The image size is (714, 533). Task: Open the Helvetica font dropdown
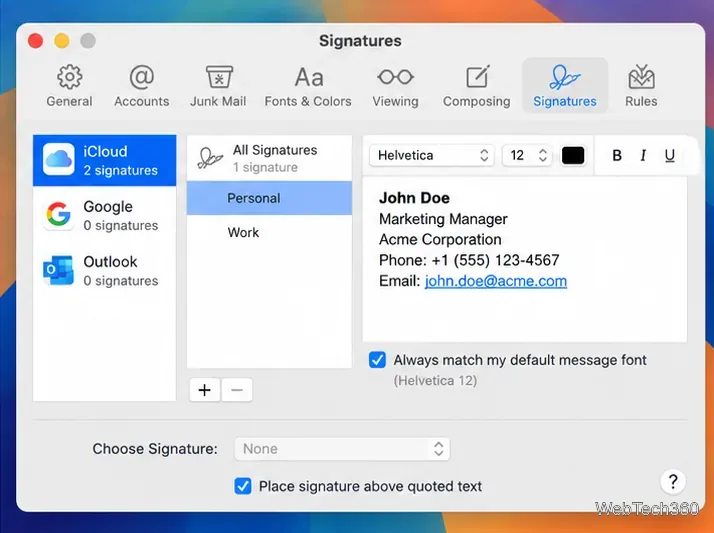432,155
